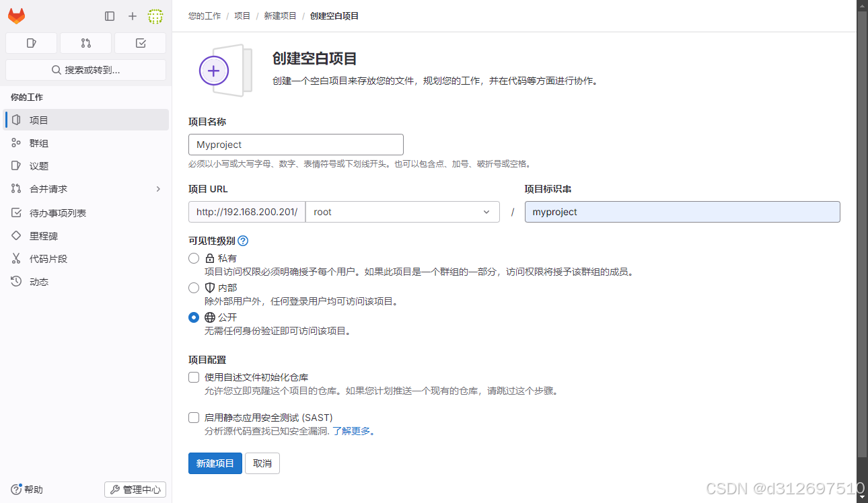The height and width of the screenshot is (503, 868).
Task: Click the lock icon beside 私有
Action: [x=210, y=258]
